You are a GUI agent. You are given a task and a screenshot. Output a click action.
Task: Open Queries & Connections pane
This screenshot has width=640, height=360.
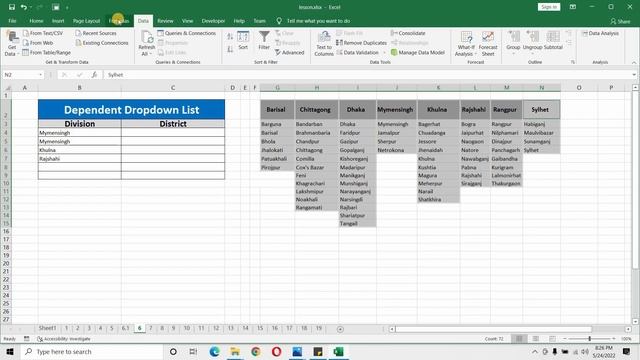[x=187, y=33]
